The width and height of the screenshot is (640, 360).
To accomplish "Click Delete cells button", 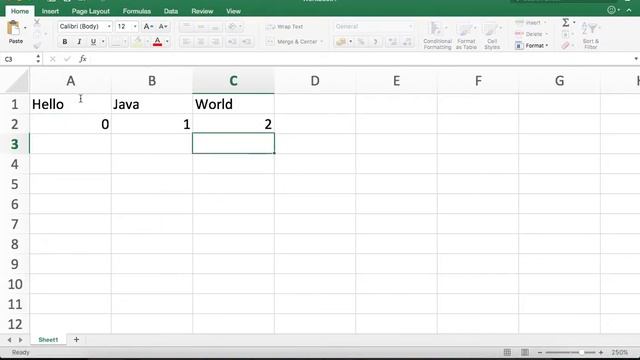I will coord(531,34).
